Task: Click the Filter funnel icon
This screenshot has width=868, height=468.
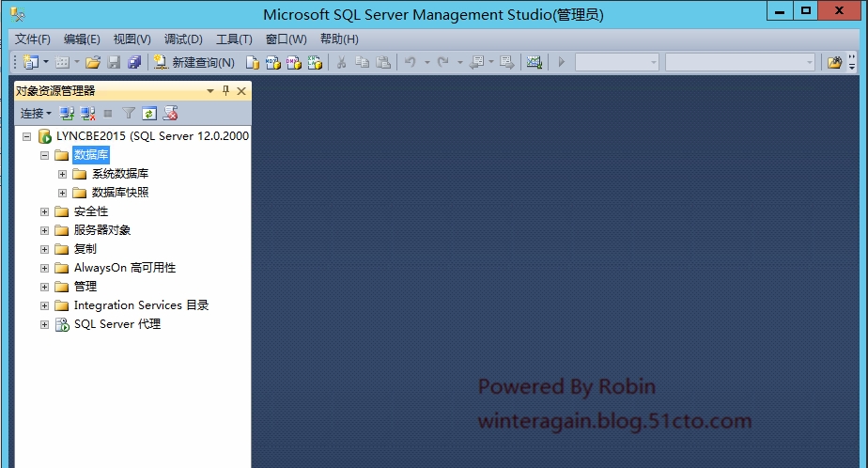Action: [129, 114]
